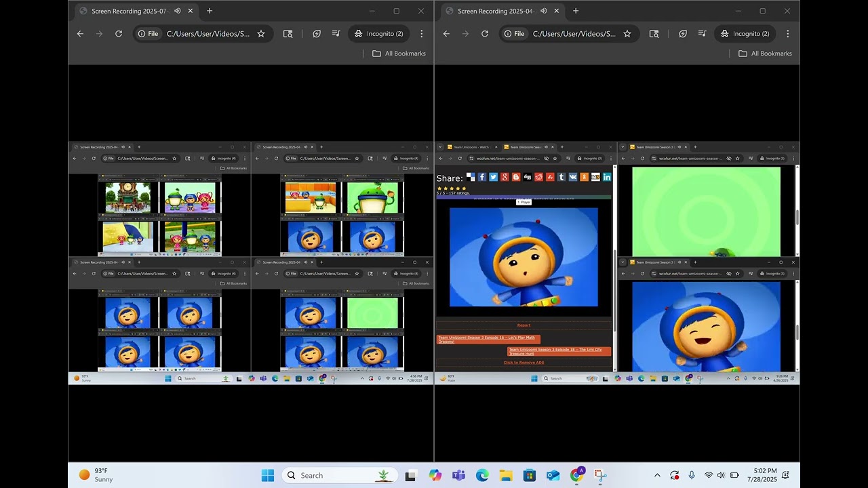
Task: Open Google Lens search in left window
Action: [x=288, y=34]
